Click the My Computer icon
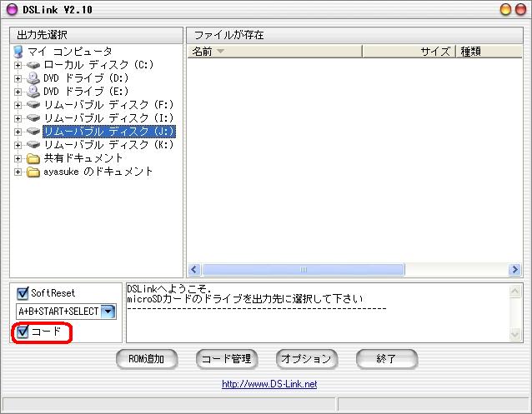Viewport: 532px width, 414px height. pyautogui.click(x=18, y=52)
